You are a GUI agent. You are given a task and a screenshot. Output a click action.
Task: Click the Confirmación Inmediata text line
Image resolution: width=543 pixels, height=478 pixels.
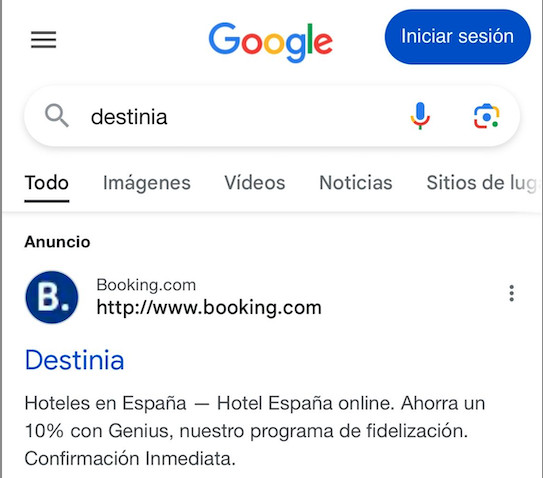coord(130,459)
